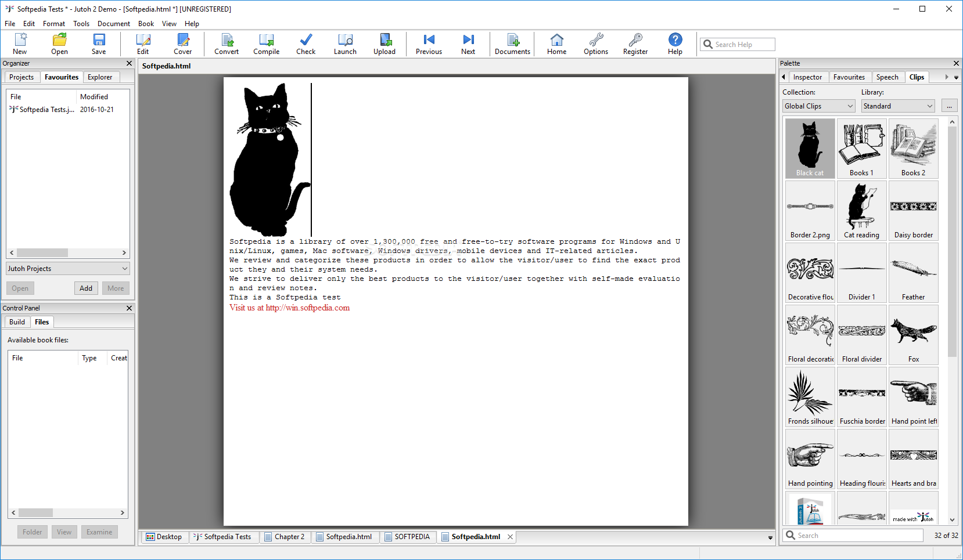The height and width of the screenshot is (560, 963).
Task: Click the Convert toolbar icon
Action: pos(227,44)
